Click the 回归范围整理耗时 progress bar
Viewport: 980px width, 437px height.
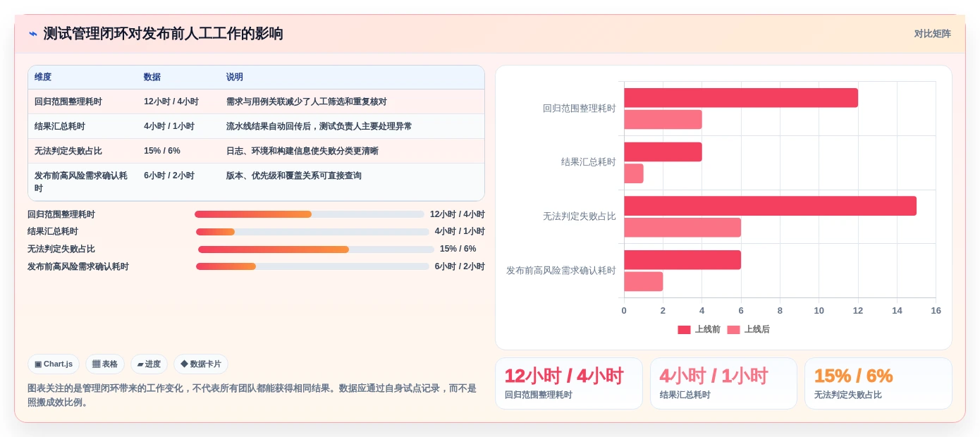tap(310, 214)
